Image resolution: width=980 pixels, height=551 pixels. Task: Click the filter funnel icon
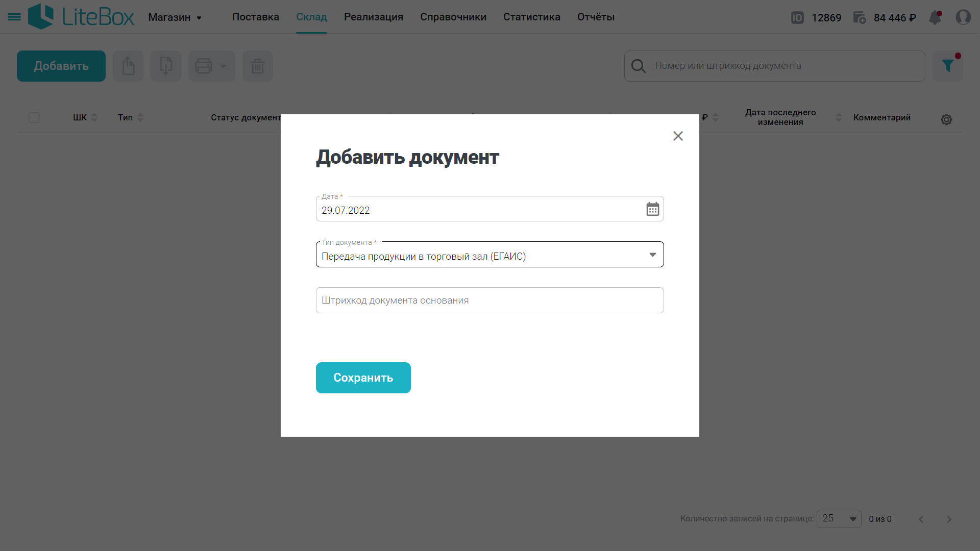point(947,66)
